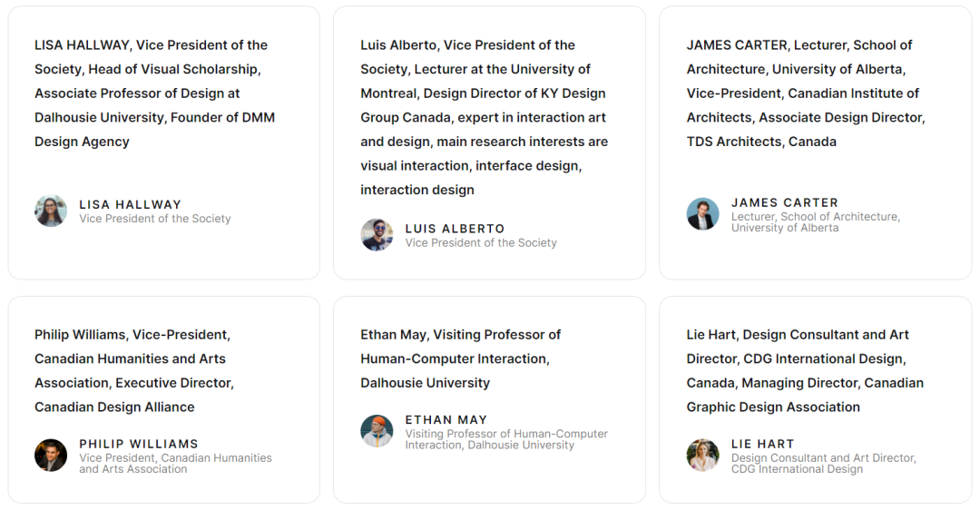980x510 pixels.
Task: Click subtitle 'Lecturer, School of Architecture, University of Alberta'
Action: pyautogui.click(x=816, y=221)
